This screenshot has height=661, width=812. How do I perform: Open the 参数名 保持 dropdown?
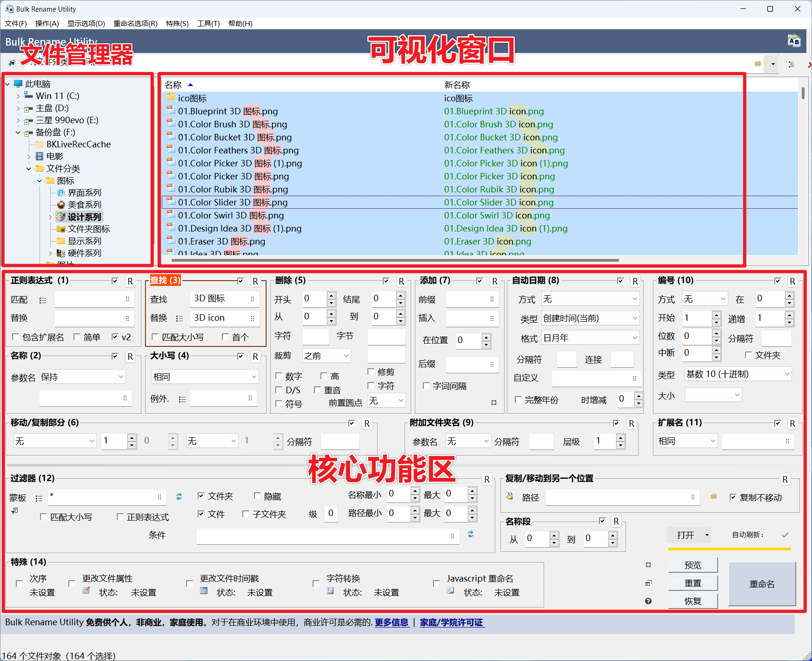pyautogui.click(x=82, y=377)
